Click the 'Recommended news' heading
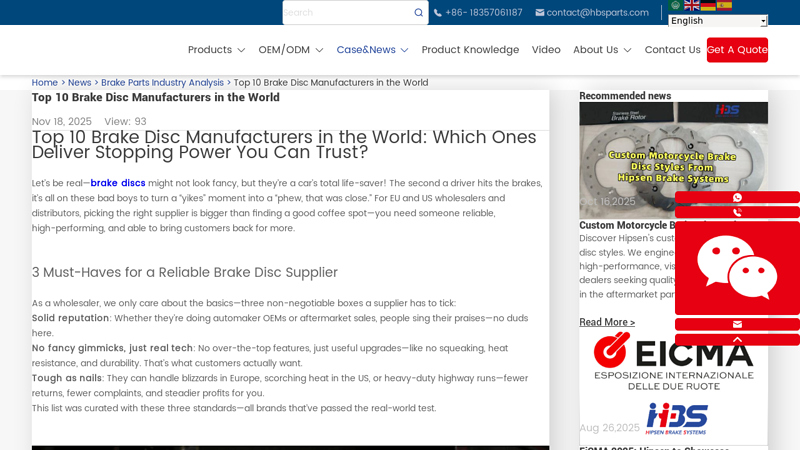This screenshot has width=800, height=450. (625, 96)
